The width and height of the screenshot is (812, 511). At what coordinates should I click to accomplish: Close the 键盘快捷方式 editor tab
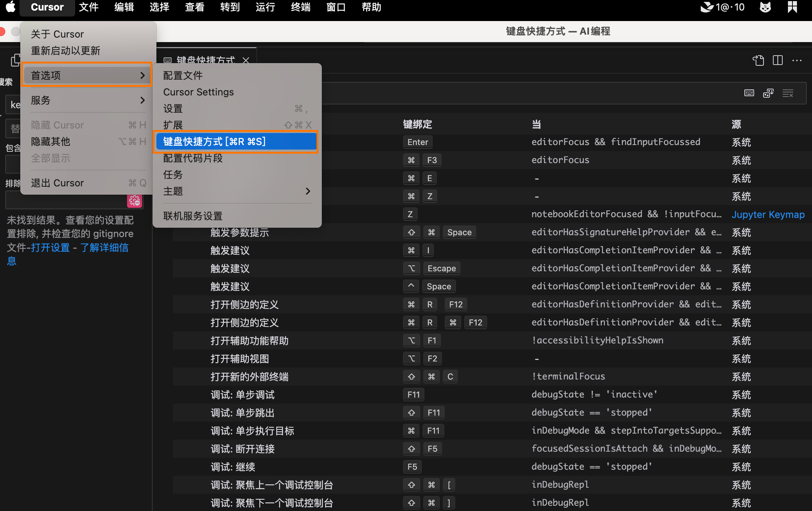point(246,60)
